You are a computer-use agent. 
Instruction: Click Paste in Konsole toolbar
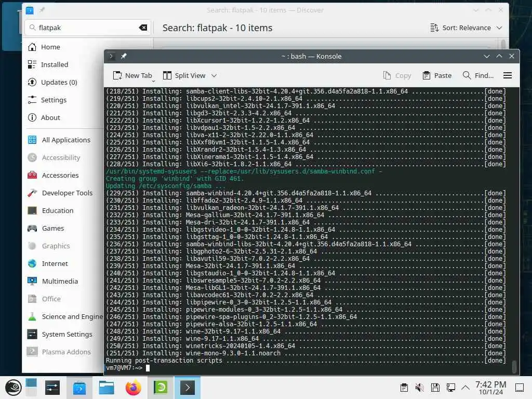[x=437, y=75]
